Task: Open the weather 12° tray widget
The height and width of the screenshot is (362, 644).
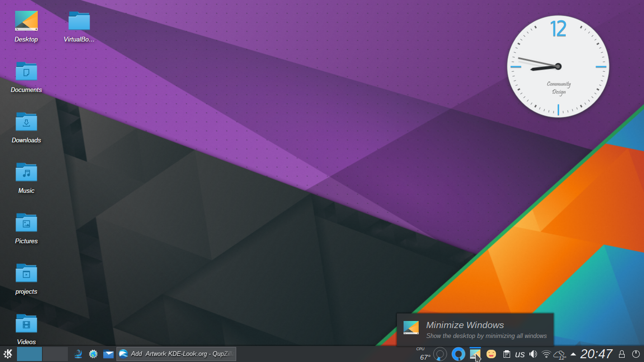Action: point(560,354)
